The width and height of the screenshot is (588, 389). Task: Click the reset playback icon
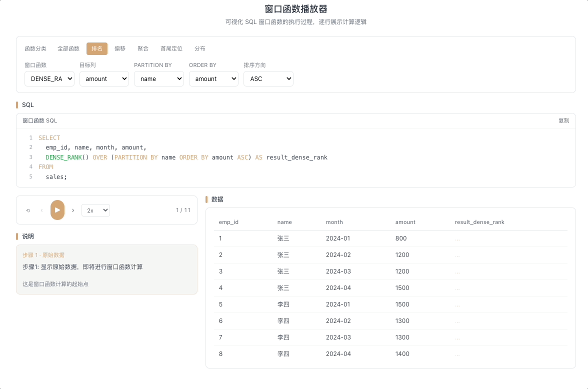[28, 210]
